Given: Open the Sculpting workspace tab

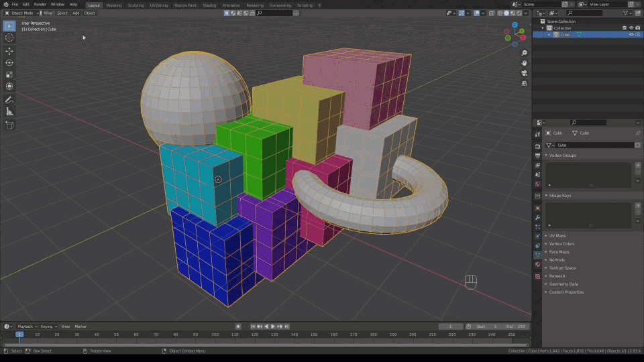Looking at the screenshot, I should 136,5.
